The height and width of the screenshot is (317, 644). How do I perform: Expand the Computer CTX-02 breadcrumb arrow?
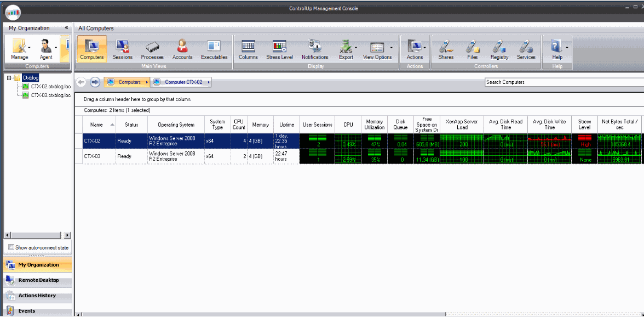click(x=209, y=82)
